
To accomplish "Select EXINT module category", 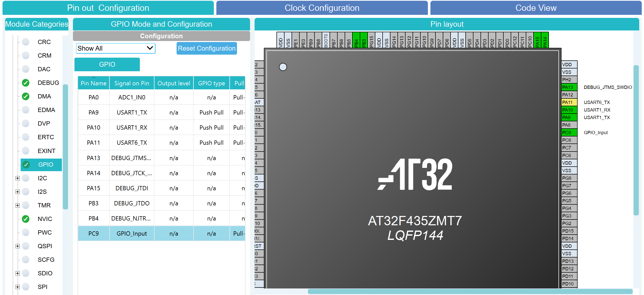I will click(47, 151).
